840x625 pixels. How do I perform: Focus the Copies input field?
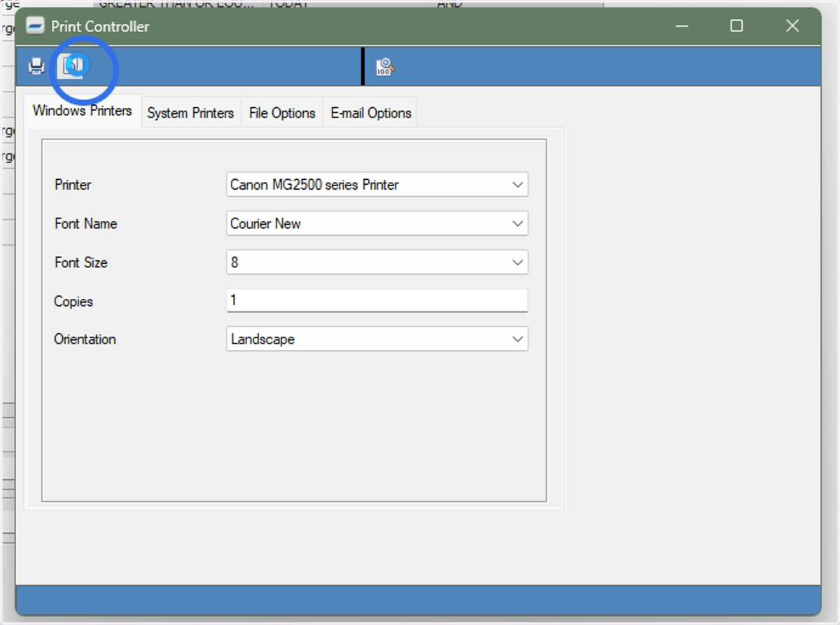tap(377, 301)
